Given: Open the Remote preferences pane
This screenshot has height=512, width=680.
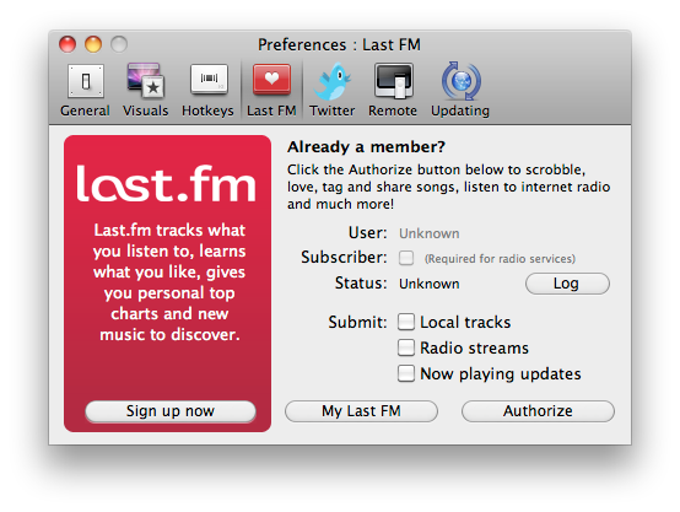Looking at the screenshot, I should click(393, 90).
